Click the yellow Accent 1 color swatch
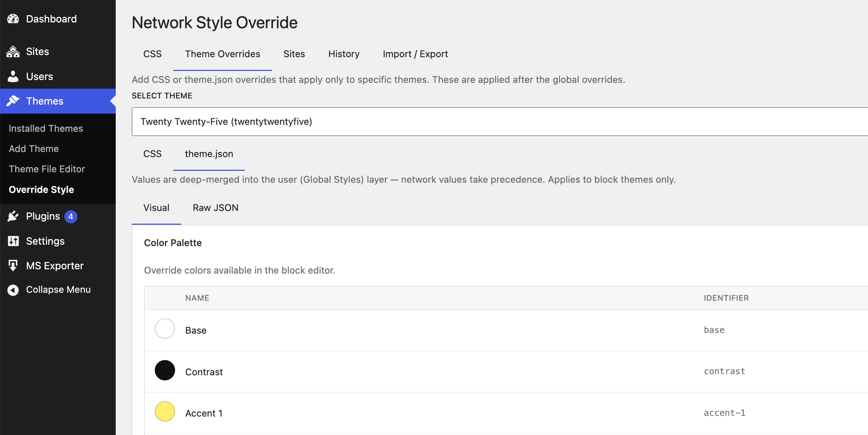868x435 pixels. [x=165, y=411]
